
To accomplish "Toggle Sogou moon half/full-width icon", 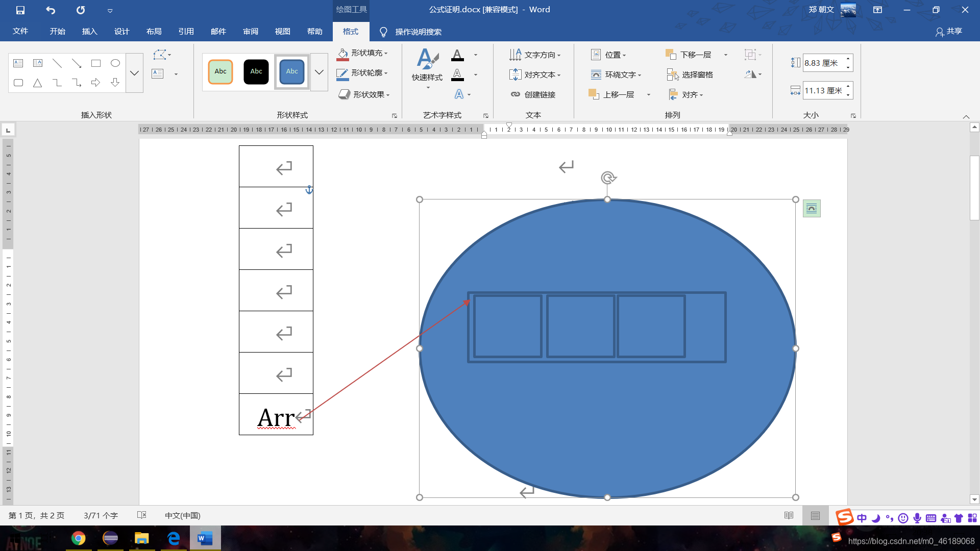I will 876,518.
